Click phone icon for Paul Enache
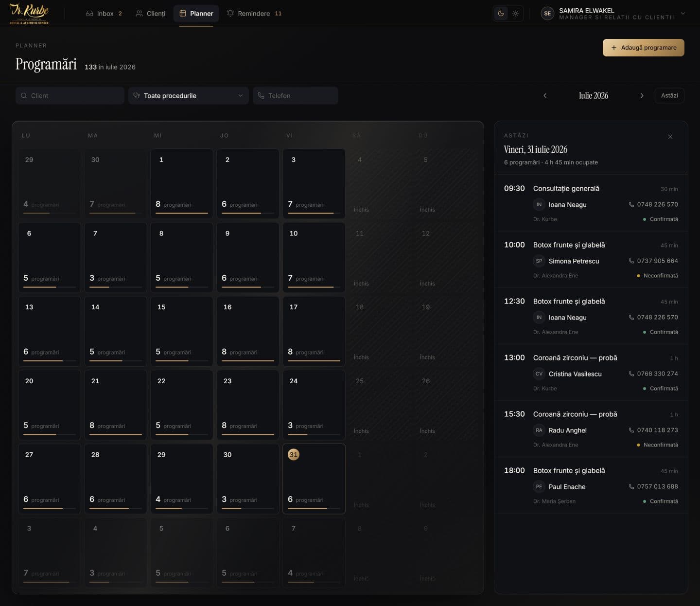700x606 pixels. coord(631,487)
